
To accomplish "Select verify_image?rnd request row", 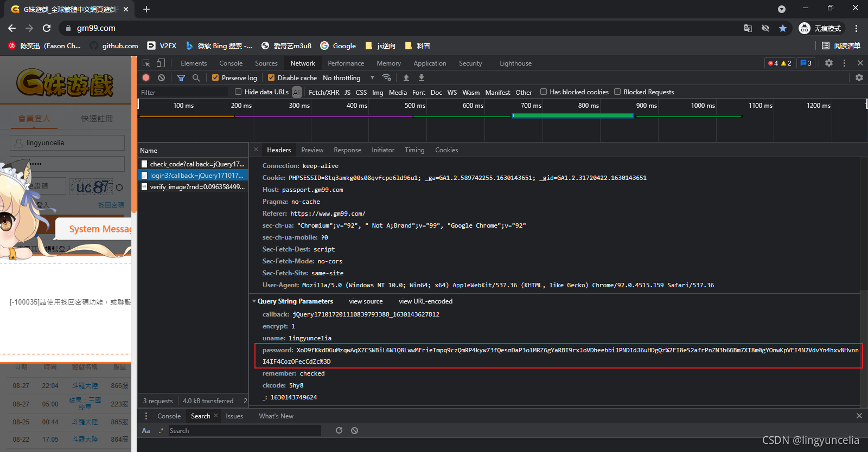I will [x=193, y=186].
